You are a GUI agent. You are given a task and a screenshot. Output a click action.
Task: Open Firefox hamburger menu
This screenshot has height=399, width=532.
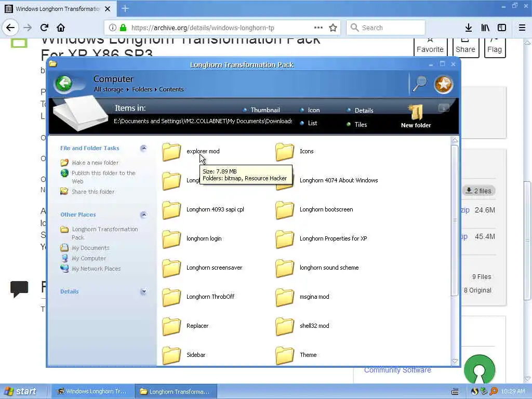522,28
